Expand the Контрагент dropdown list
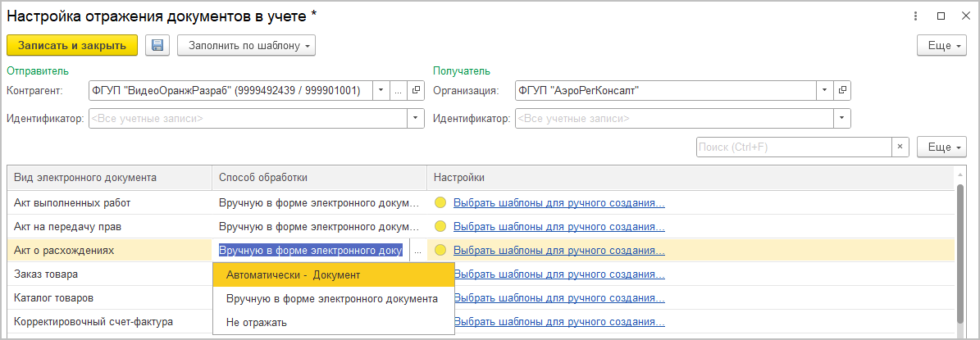The width and height of the screenshot is (980, 340). pos(381,91)
